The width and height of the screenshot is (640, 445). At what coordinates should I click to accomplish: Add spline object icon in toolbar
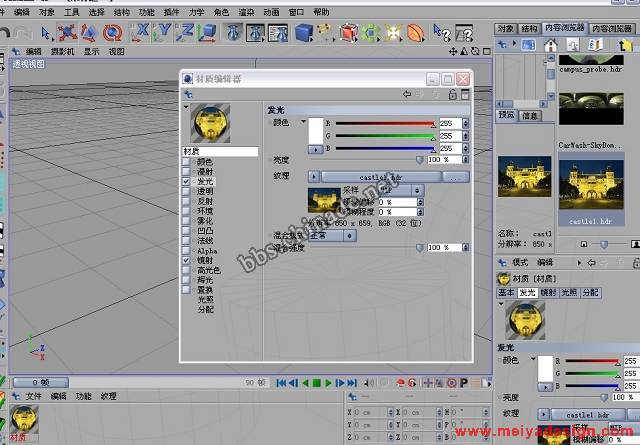coord(325,33)
